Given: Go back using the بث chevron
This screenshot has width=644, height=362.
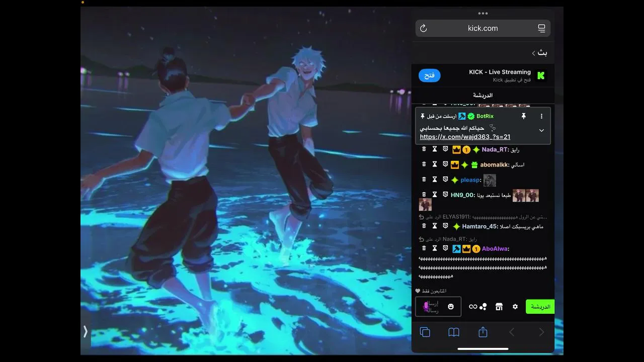Looking at the screenshot, I should pyautogui.click(x=534, y=53).
